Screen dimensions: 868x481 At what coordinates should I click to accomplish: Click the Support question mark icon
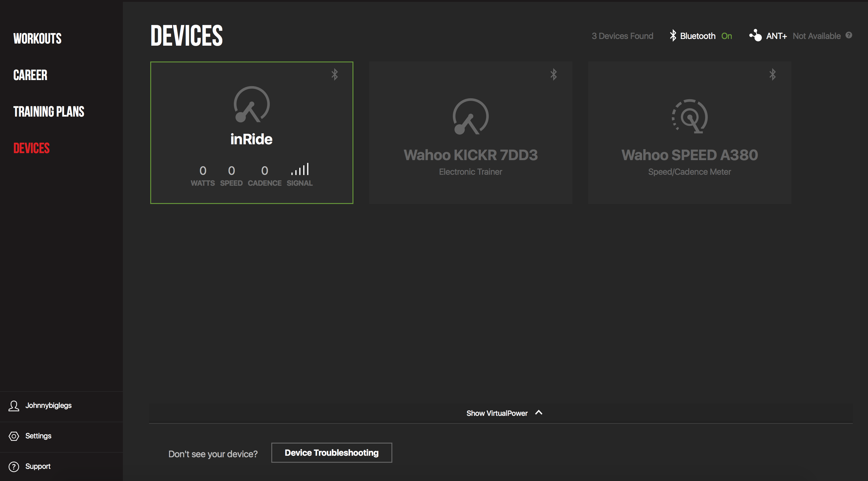[x=14, y=466]
